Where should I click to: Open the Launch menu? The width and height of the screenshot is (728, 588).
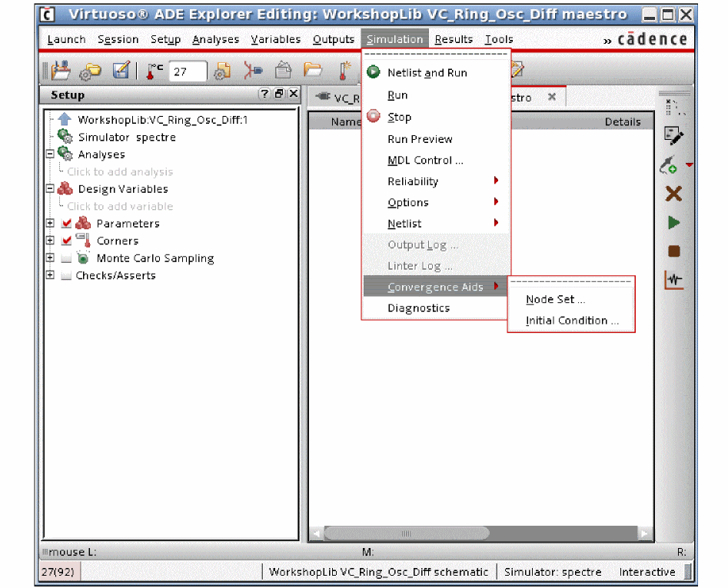coord(66,39)
